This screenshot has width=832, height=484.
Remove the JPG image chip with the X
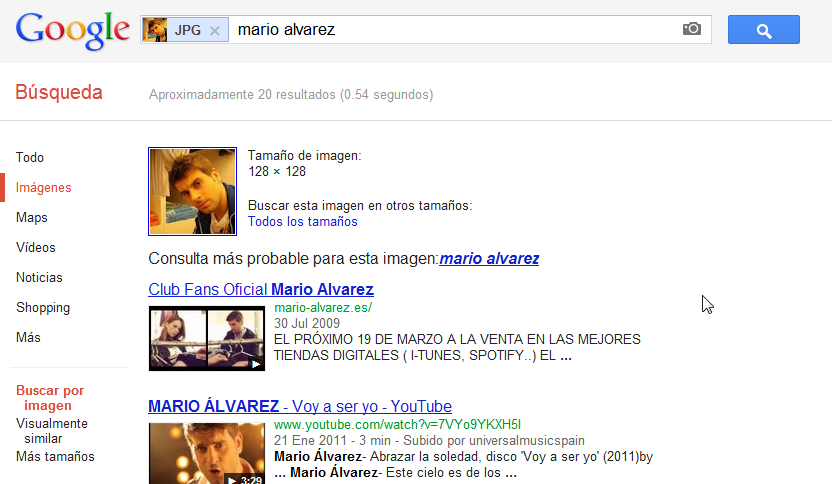point(214,31)
